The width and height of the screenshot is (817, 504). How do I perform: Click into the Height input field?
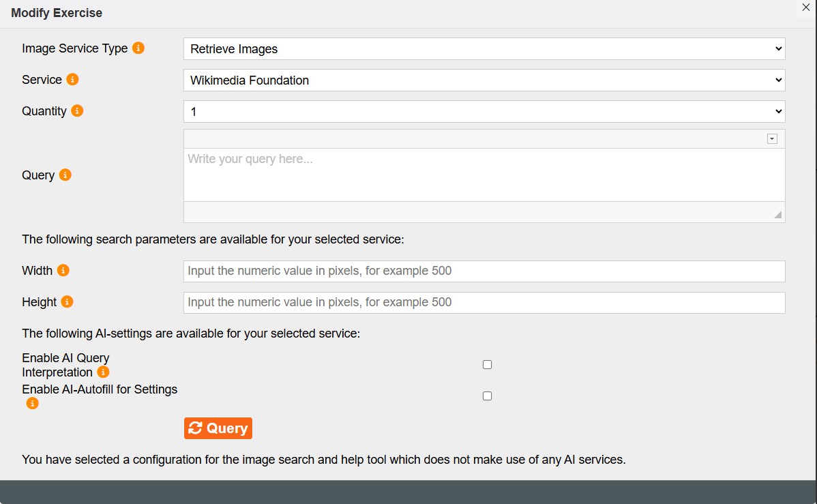point(484,302)
